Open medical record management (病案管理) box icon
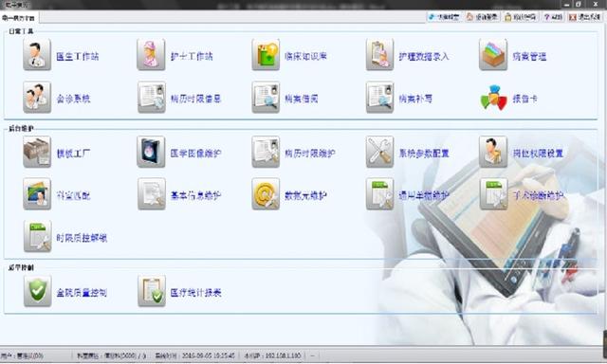The height and width of the screenshot is (364, 607). pos(493,55)
